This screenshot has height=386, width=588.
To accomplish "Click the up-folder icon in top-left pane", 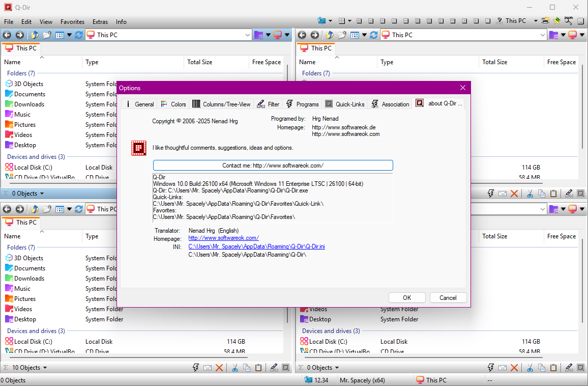I will click(35, 35).
